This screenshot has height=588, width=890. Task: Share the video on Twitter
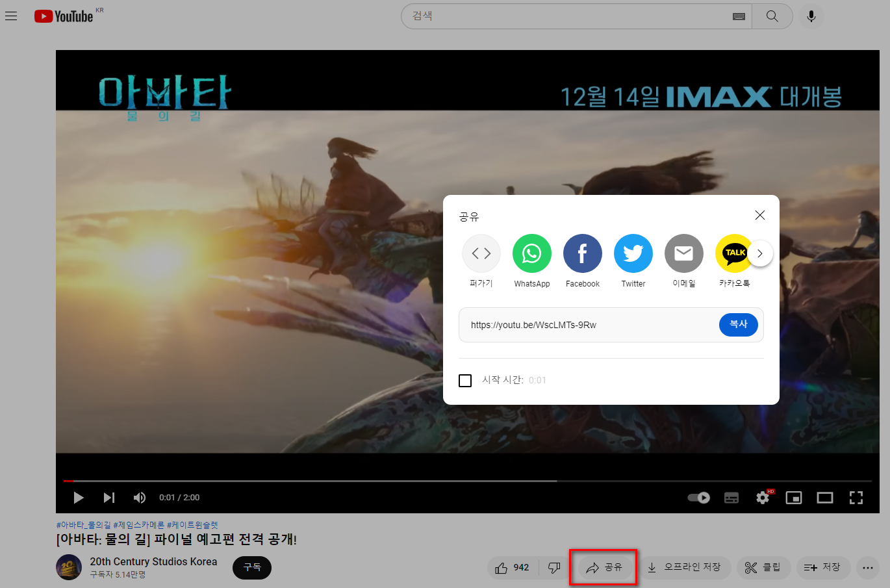(x=633, y=261)
